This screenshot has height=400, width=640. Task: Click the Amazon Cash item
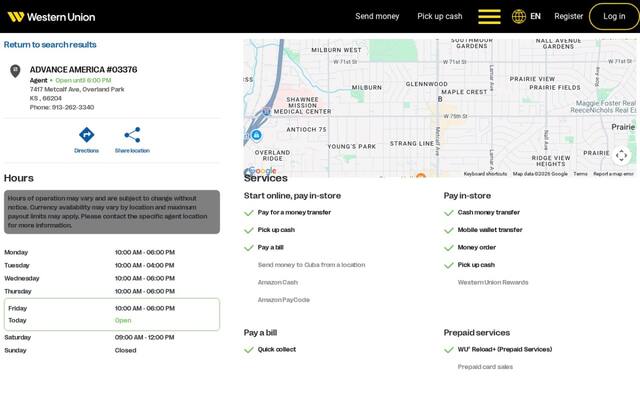point(278,282)
